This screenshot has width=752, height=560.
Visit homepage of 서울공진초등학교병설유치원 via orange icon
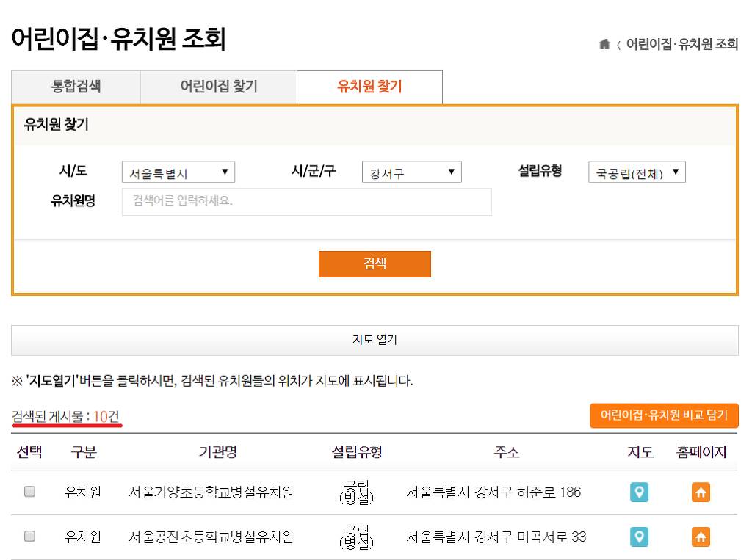(x=700, y=537)
